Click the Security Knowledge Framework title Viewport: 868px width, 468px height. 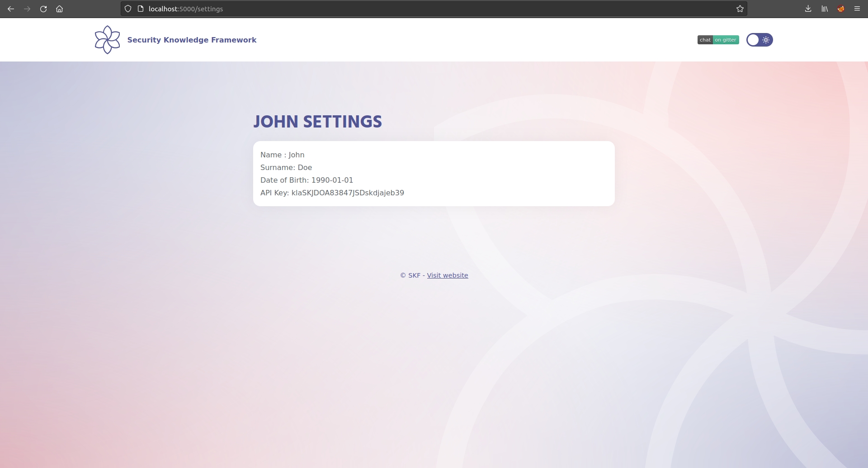click(192, 40)
